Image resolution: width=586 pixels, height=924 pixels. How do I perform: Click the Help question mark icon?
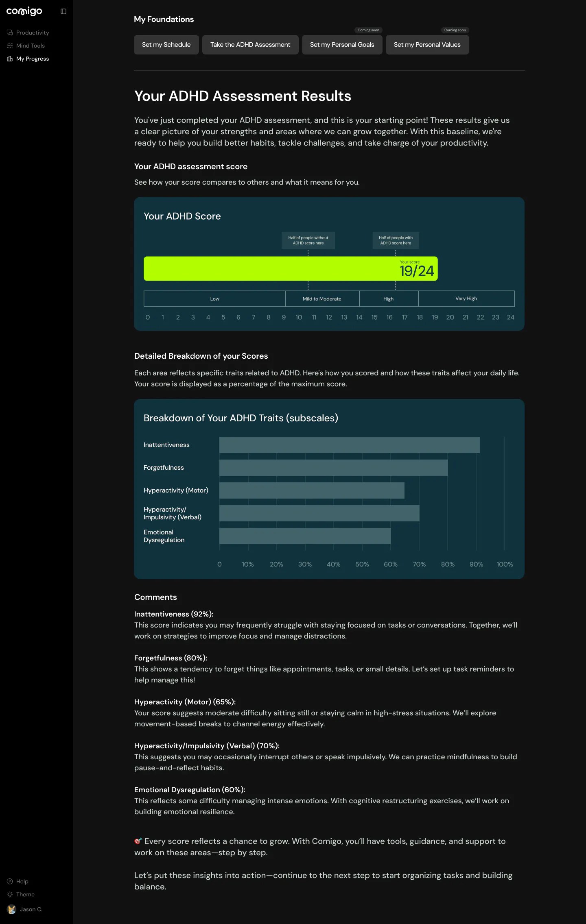pyautogui.click(x=10, y=881)
